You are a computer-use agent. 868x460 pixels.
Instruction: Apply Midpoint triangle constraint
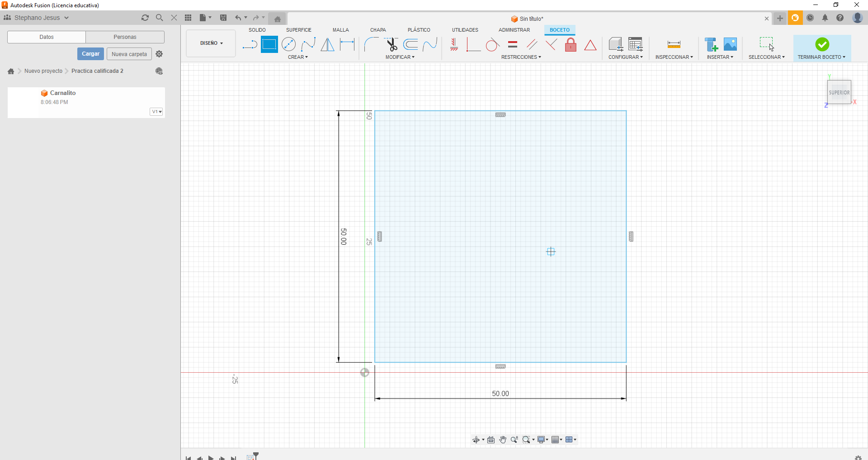tap(590, 45)
